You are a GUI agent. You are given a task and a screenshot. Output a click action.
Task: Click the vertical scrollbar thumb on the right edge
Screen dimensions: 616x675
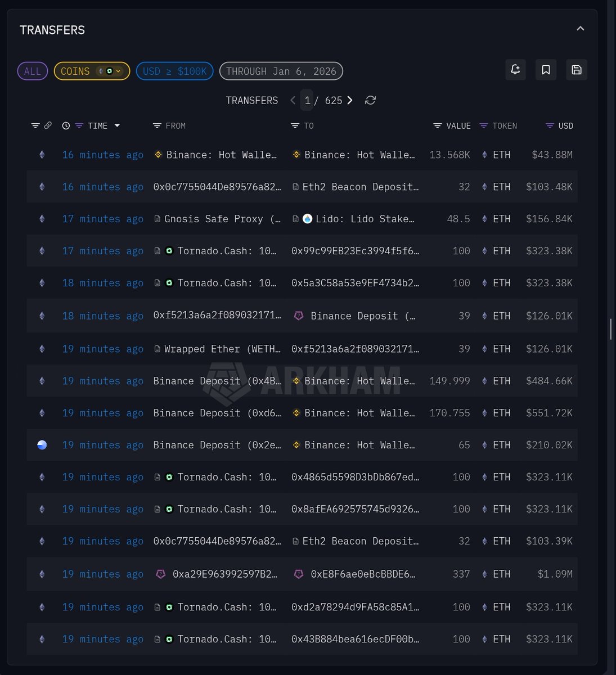tap(611, 329)
